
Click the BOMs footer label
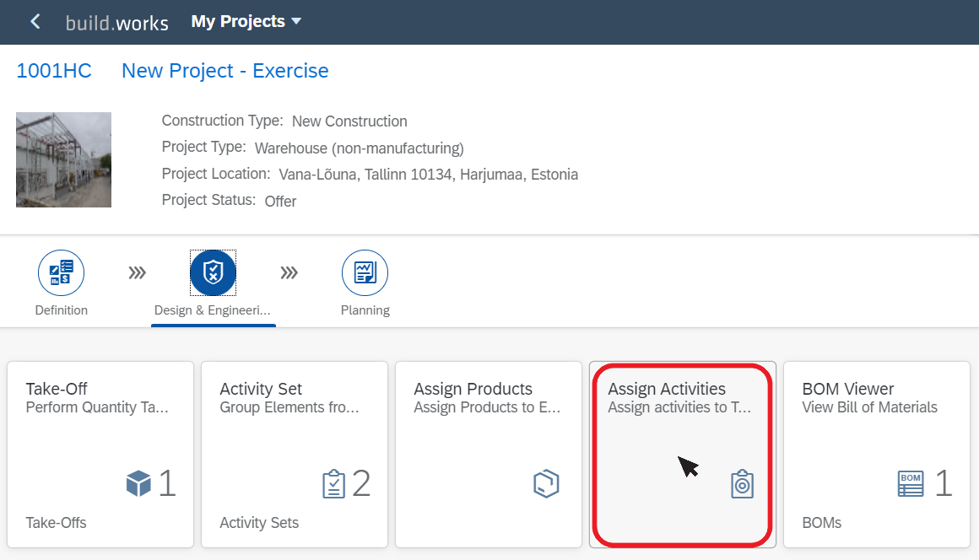point(822,523)
